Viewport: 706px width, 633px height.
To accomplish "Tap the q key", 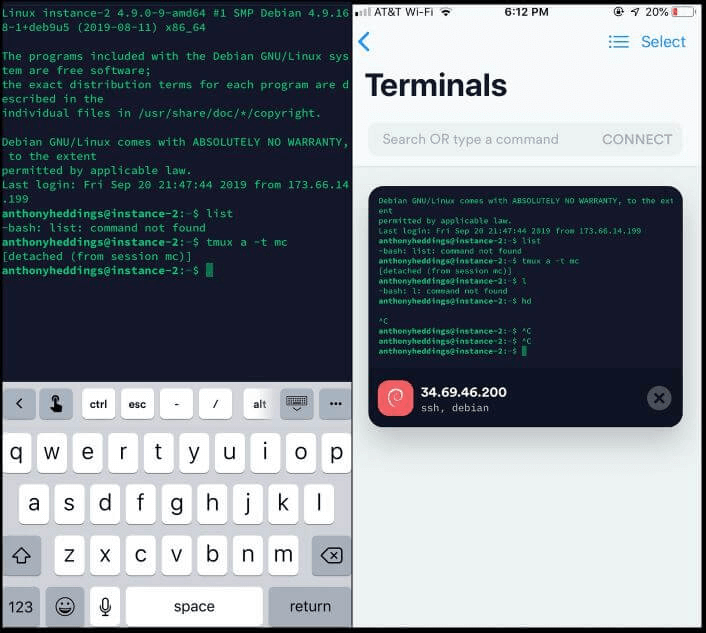I will click(17, 452).
